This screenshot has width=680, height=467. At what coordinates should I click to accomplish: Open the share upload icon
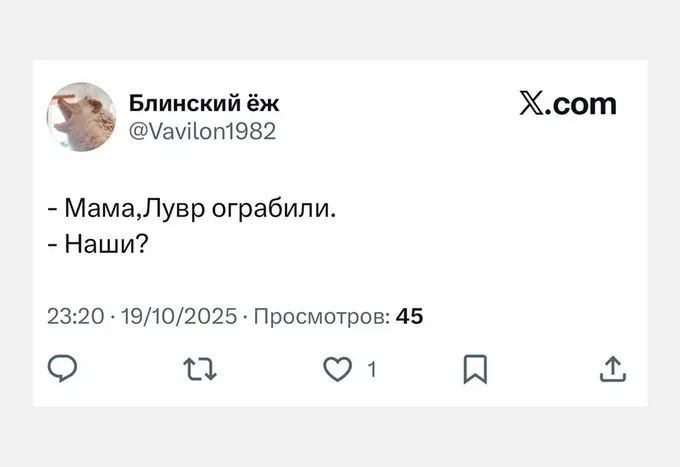pyautogui.click(x=612, y=369)
